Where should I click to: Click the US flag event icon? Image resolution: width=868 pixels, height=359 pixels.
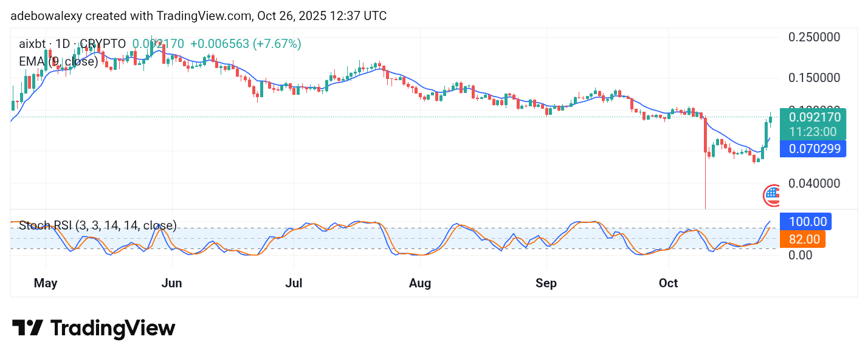pos(772,194)
